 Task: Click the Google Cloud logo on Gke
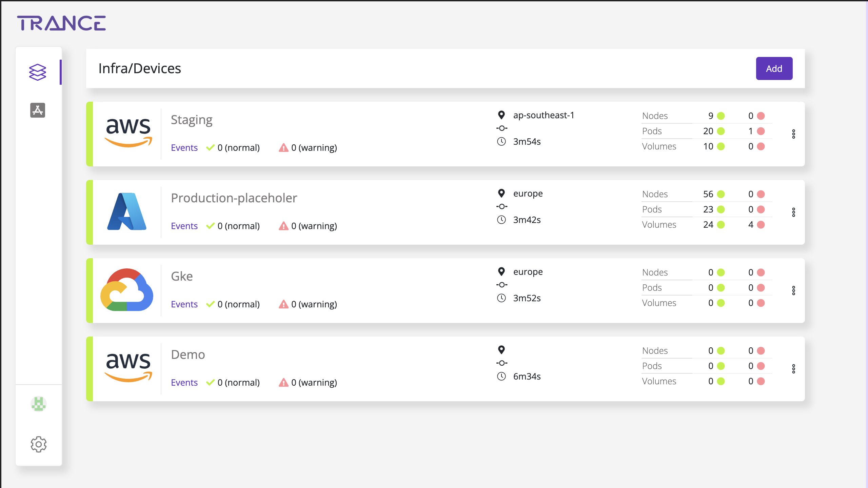point(127,290)
